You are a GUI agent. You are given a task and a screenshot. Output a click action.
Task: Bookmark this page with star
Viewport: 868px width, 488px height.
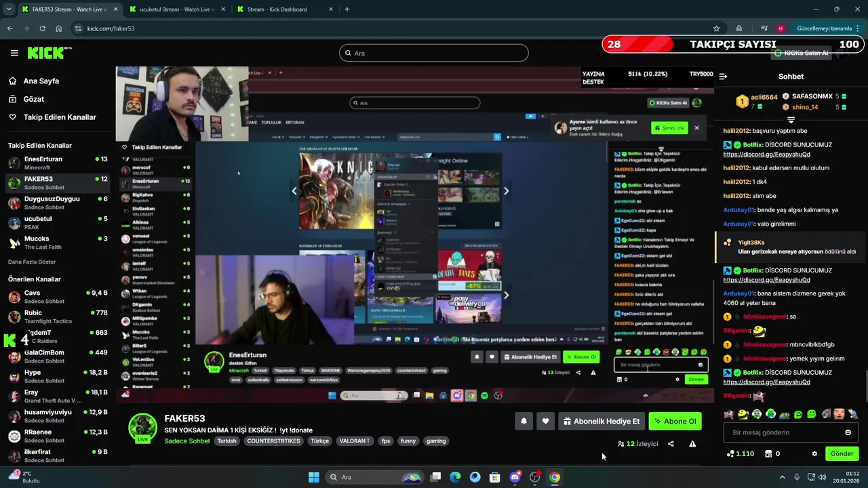click(716, 28)
